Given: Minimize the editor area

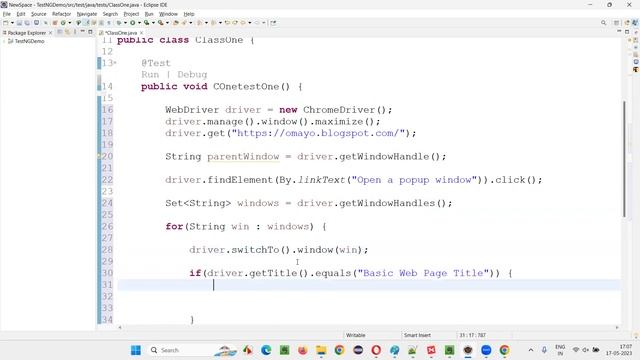Looking at the screenshot, I should 619,32.
